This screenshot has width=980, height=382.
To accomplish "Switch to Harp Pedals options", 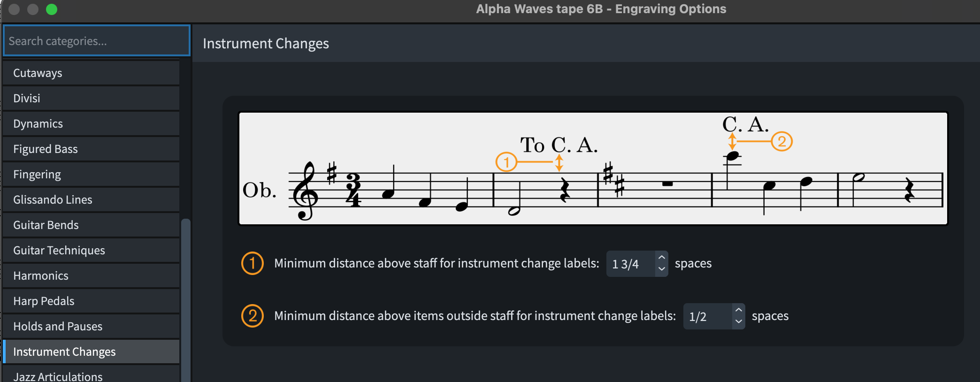I will [91, 301].
